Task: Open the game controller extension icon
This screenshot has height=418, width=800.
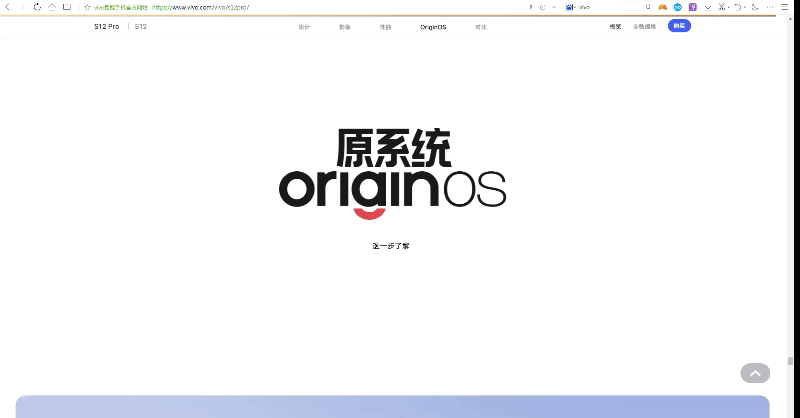Action: point(663,7)
